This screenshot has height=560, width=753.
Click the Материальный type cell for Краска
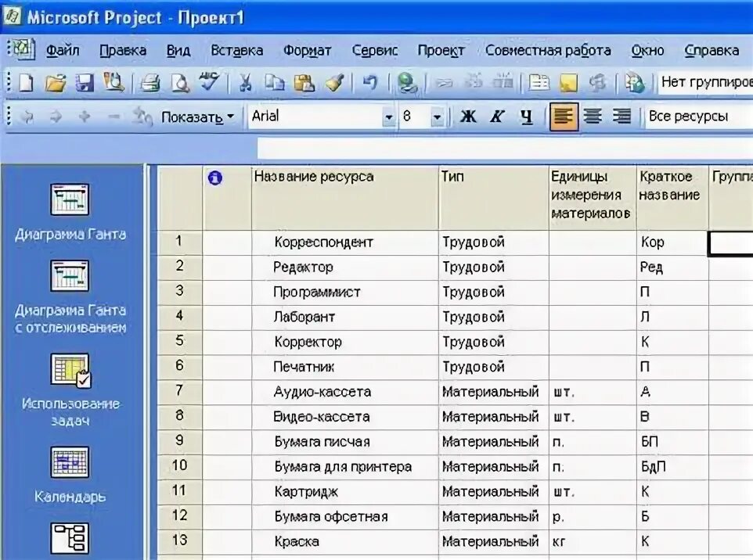click(x=494, y=542)
